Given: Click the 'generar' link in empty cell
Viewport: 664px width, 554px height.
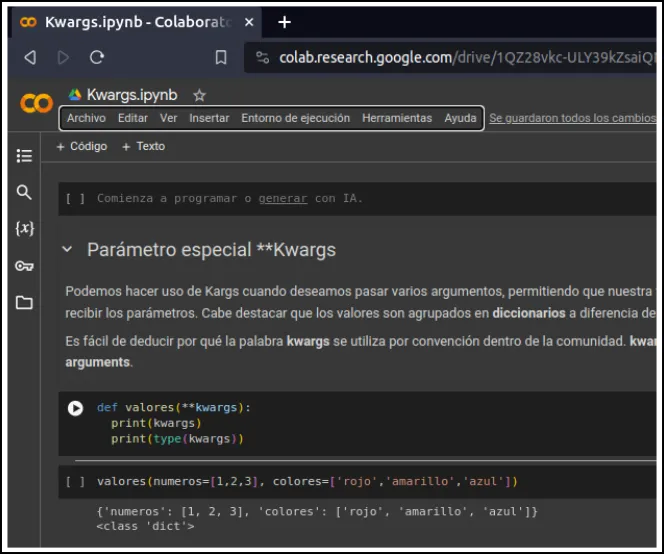Looking at the screenshot, I should point(283,199).
